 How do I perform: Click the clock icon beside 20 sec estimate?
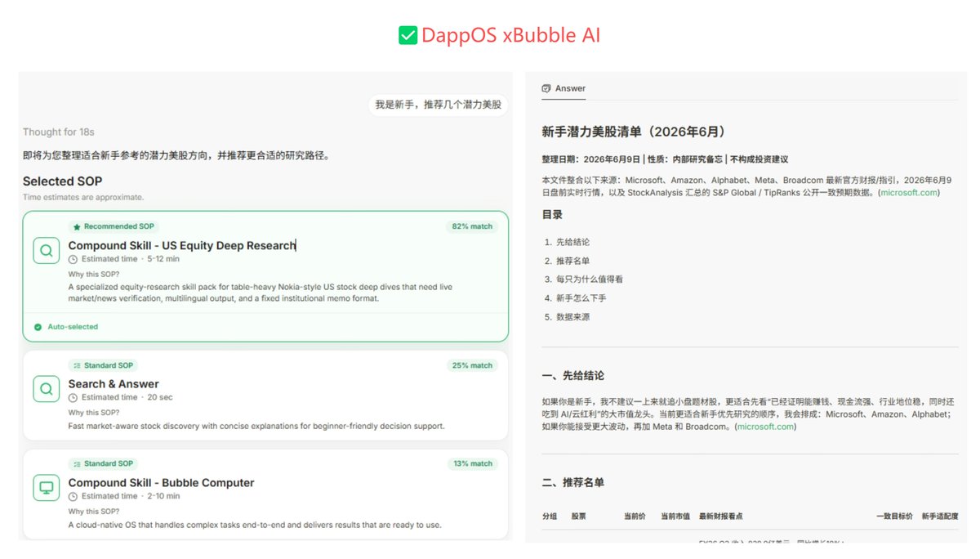[73, 397]
